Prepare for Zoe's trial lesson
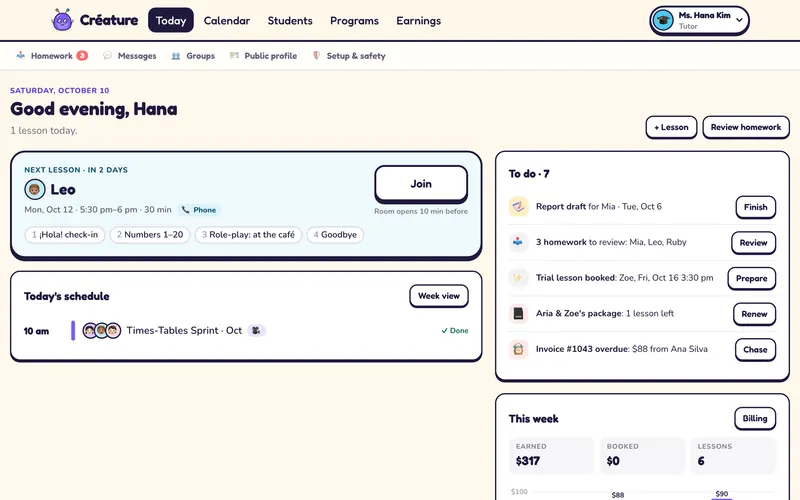The image size is (800, 500). (x=752, y=279)
